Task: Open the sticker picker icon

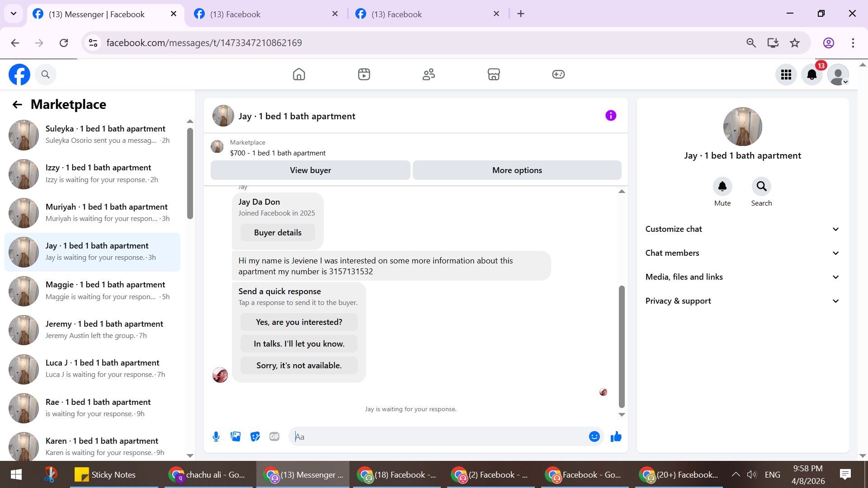Action: [255, 436]
